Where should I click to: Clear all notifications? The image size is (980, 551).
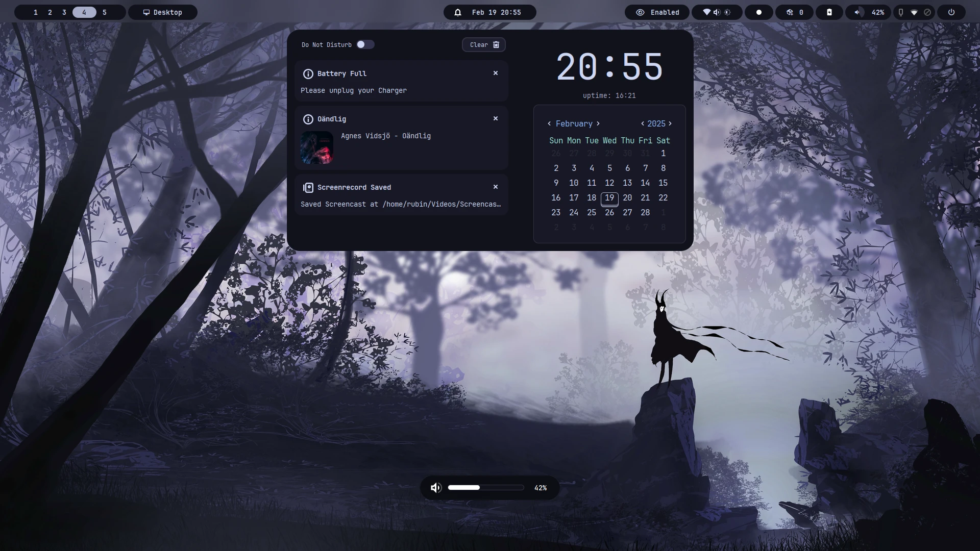[x=484, y=44]
